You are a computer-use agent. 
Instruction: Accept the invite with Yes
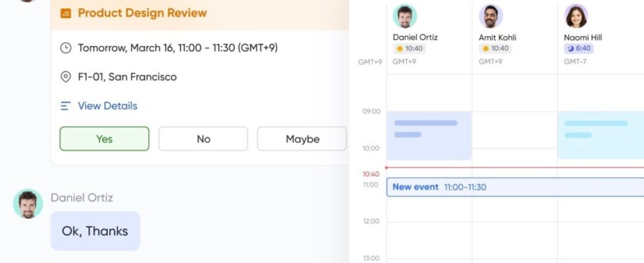click(x=104, y=139)
